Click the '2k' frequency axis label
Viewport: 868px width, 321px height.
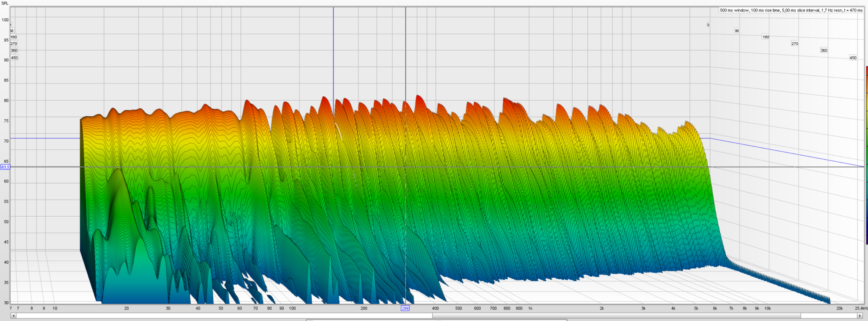coord(602,308)
